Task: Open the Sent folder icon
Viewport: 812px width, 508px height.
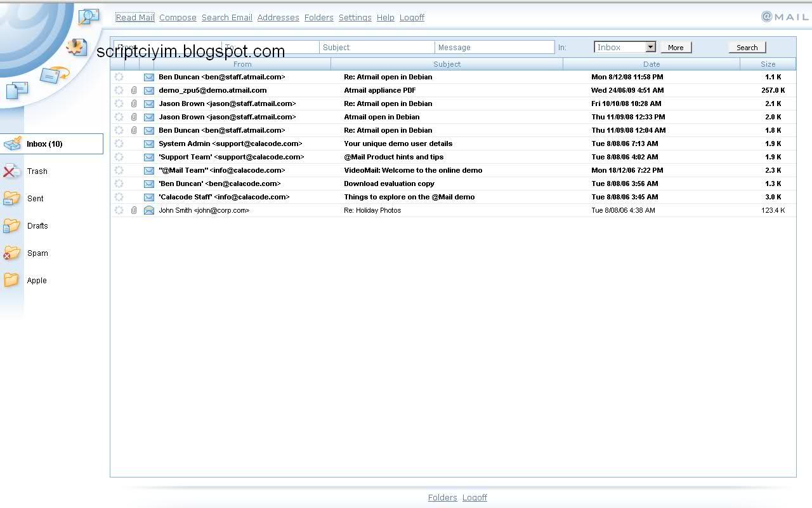Action: click(11, 199)
